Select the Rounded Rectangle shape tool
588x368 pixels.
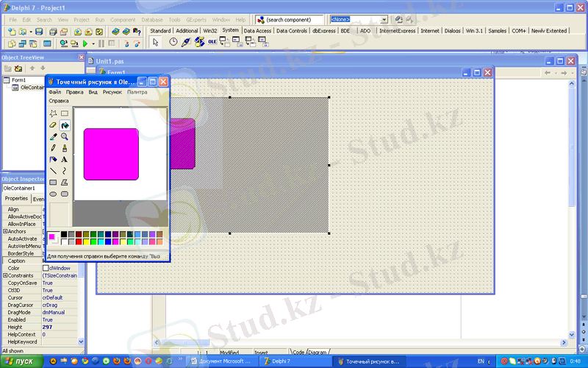pyautogui.click(x=65, y=194)
